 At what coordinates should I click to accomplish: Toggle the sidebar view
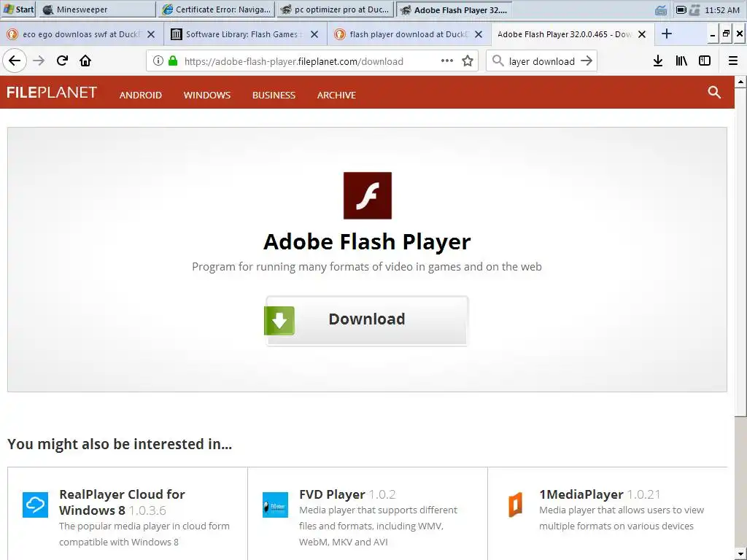(705, 61)
